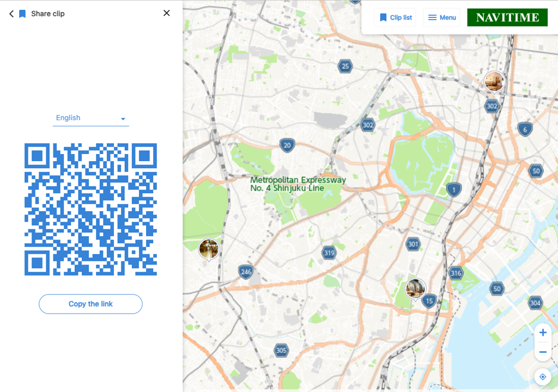Click route 1 shield on map
558x392 pixels.
454,189
